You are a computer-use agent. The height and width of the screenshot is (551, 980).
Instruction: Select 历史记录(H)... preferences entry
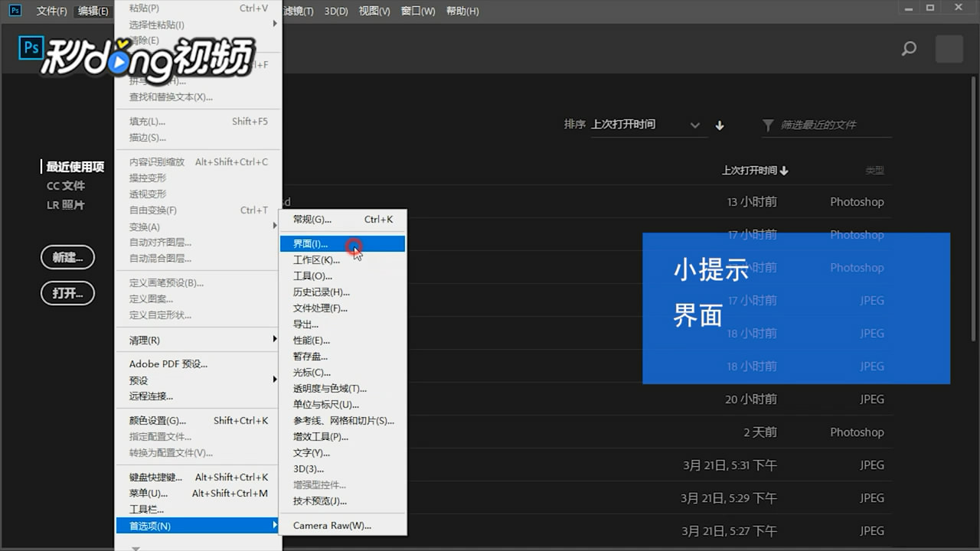point(342,292)
